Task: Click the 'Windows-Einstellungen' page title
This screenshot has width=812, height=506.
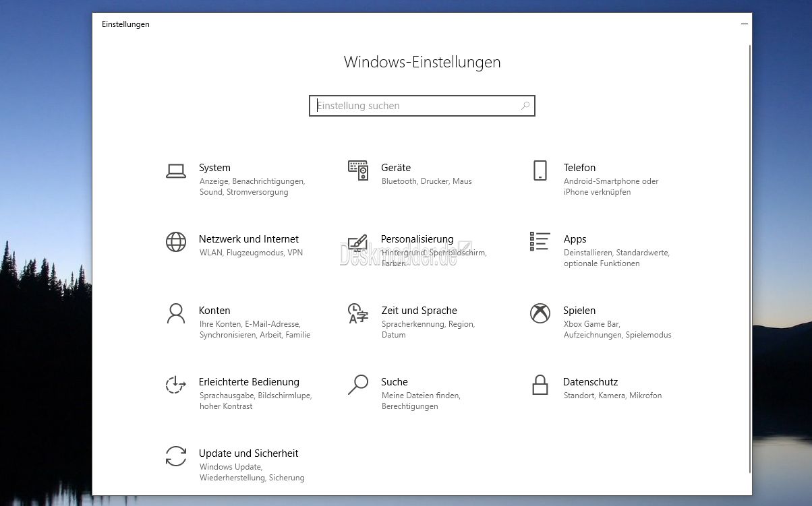Action: coord(422,62)
